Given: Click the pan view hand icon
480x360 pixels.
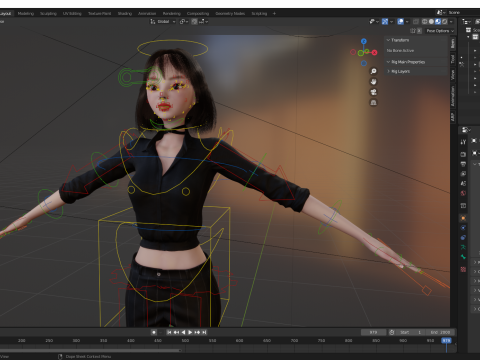Looking at the screenshot, I should [x=373, y=82].
